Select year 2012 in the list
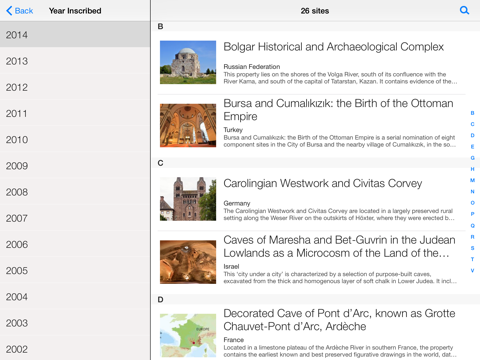The image size is (480, 360). point(75,87)
